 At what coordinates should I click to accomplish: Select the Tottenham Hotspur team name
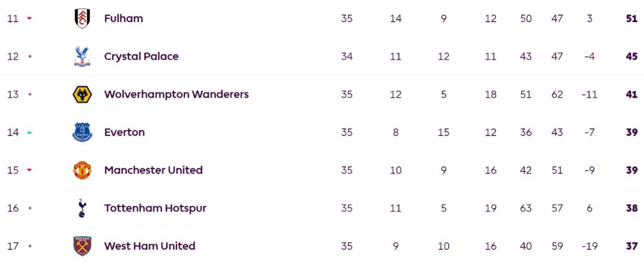[x=155, y=208]
